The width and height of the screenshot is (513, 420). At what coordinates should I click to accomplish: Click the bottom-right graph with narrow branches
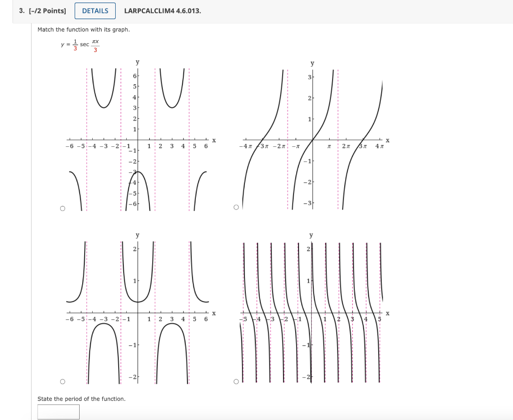[312, 308]
